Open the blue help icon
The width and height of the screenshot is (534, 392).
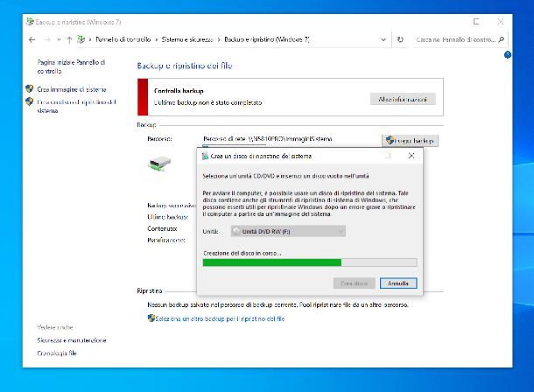[508, 54]
